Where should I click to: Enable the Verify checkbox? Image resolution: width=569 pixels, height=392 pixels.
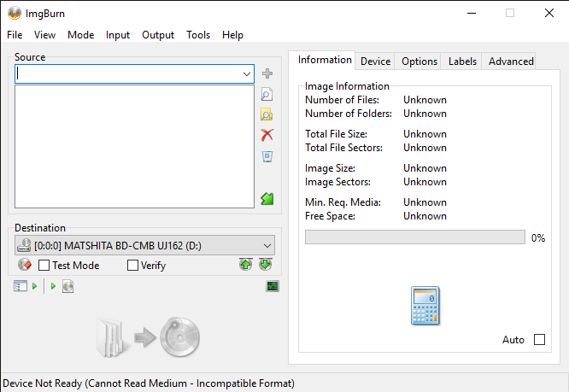click(132, 265)
